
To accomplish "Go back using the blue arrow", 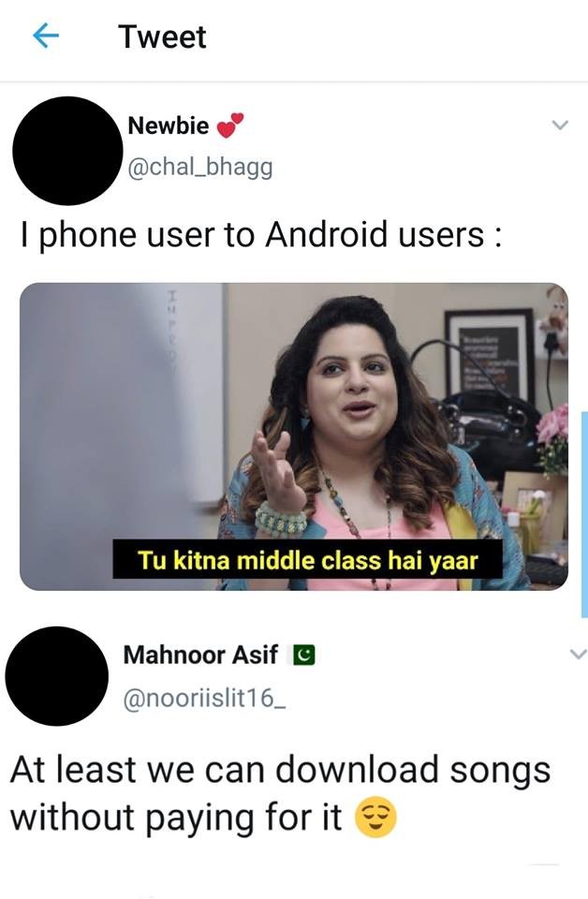I will tap(46, 37).
